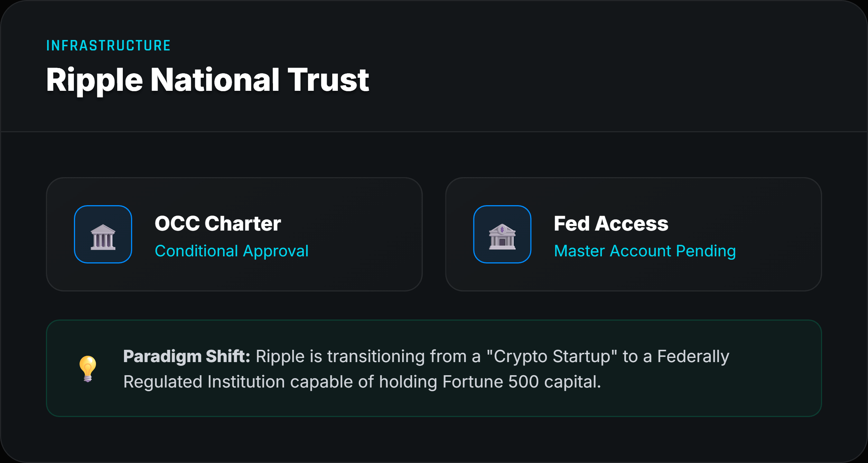Click the classical bank building icon
Image resolution: width=868 pixels, height=463 pixels.
click(x=103, y=237)
